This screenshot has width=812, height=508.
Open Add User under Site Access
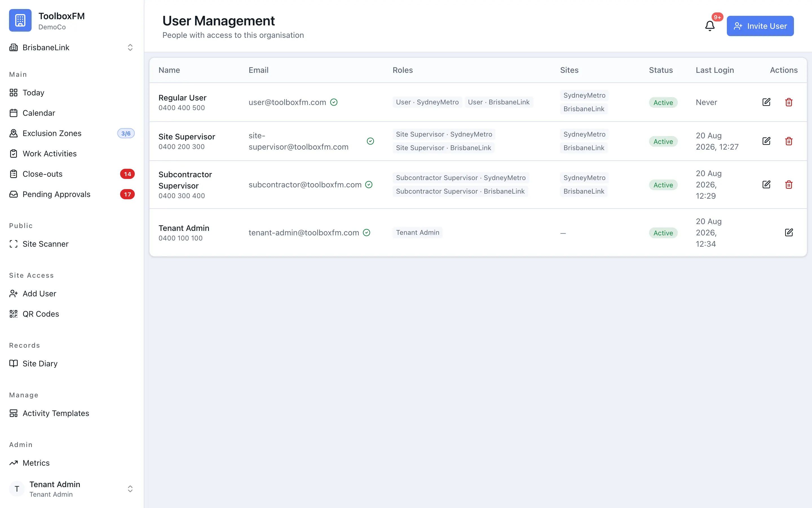[x=72, y=294]
